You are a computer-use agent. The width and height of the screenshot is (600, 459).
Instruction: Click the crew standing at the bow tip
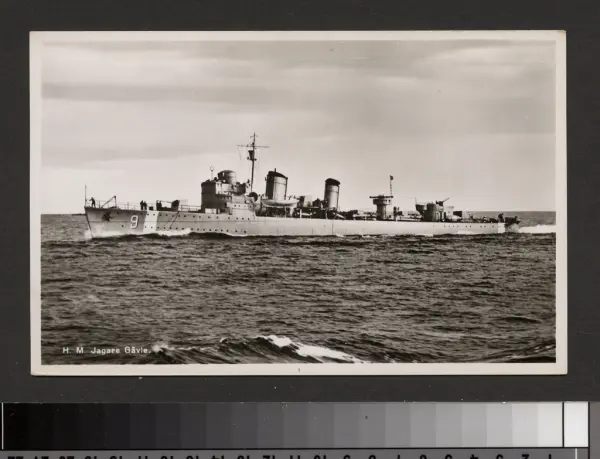pos(93,202)
